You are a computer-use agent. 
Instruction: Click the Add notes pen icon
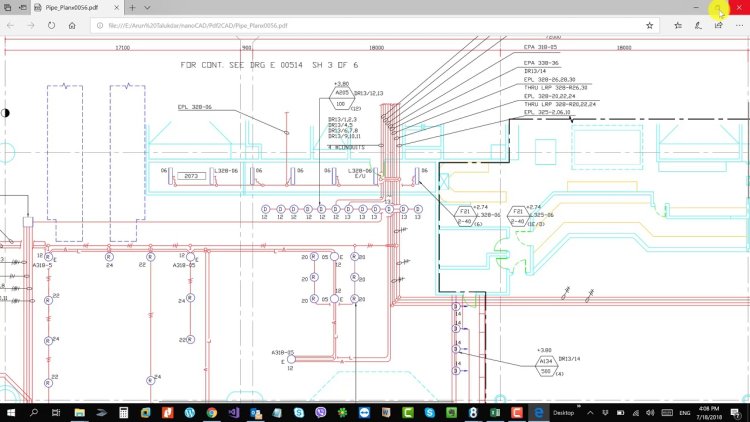click(699, 25)
